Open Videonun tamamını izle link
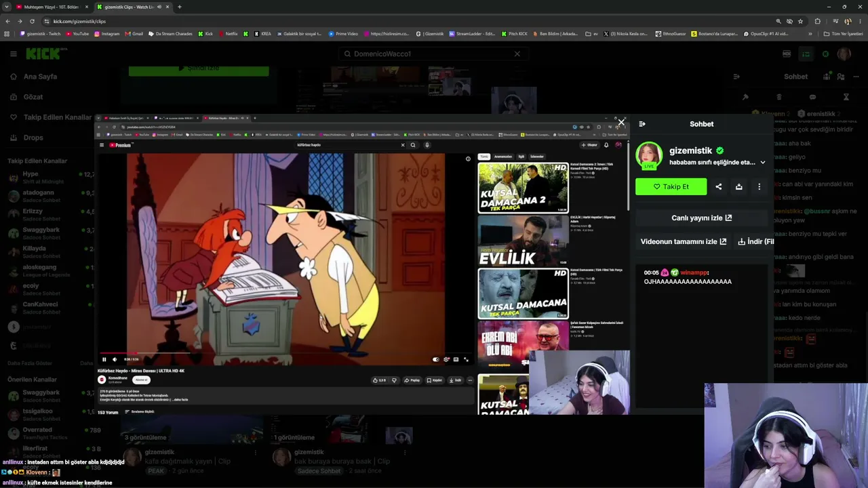868x488 pixels. 684,241
